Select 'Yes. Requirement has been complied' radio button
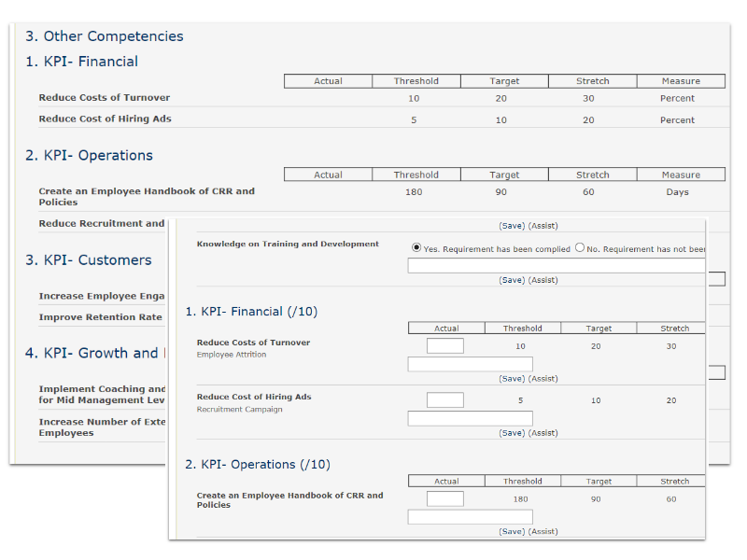747x560 pixels. (x=416, y=247)
